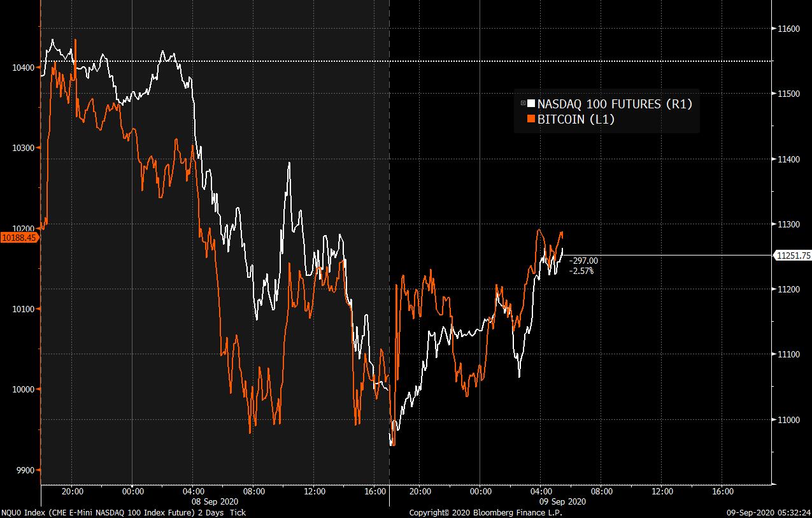The image size is (812, 518).
Task: Click the 09 Sep 2020 date label
Action: 563,501
